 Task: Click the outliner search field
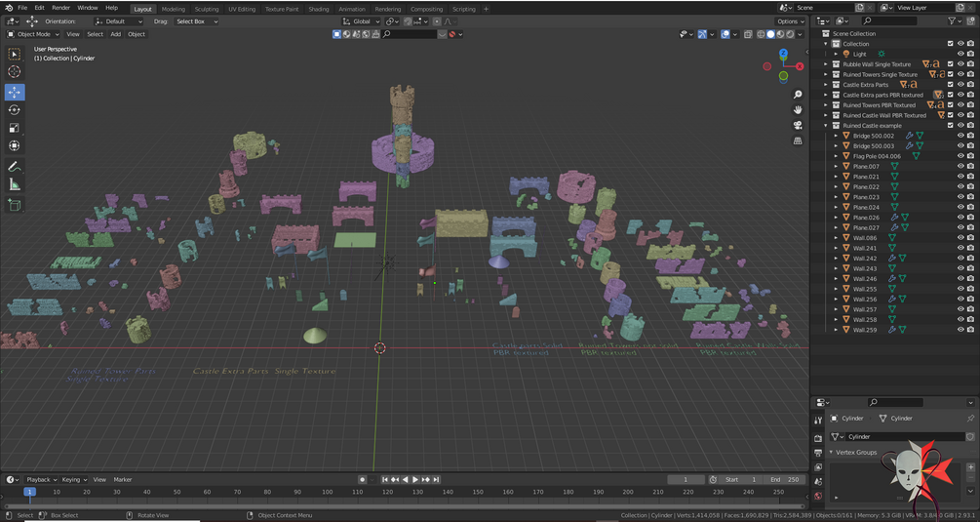888,21
